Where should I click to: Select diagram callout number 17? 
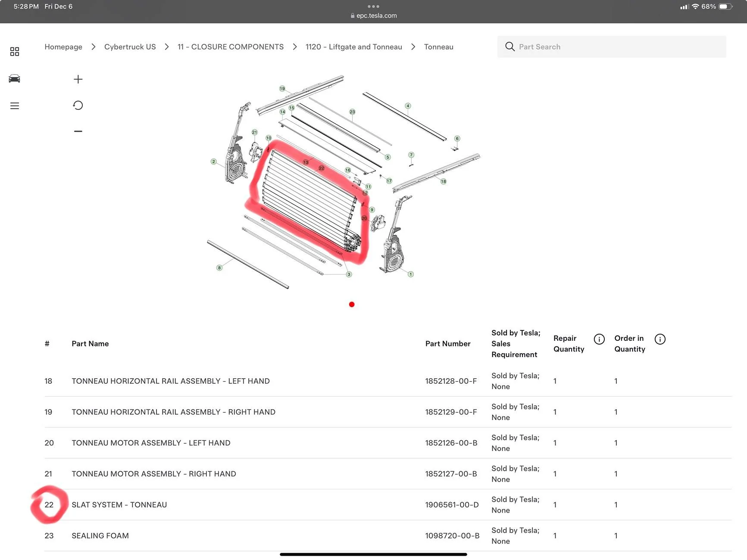389,181
